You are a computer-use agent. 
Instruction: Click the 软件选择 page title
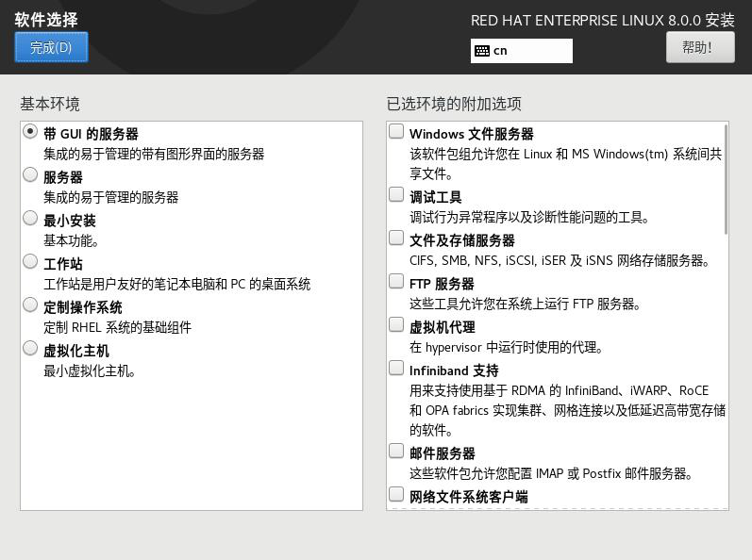[46, 20]
